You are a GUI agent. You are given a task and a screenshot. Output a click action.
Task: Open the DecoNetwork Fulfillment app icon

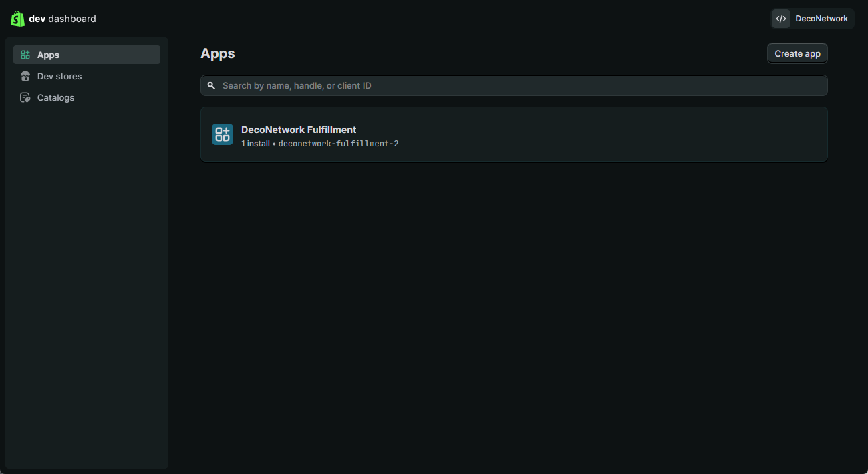tap(223, 134)
